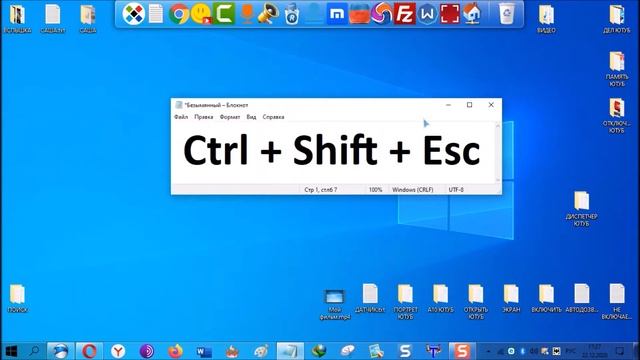
Task: Open the house dock icon
Action: coord(472,13)
